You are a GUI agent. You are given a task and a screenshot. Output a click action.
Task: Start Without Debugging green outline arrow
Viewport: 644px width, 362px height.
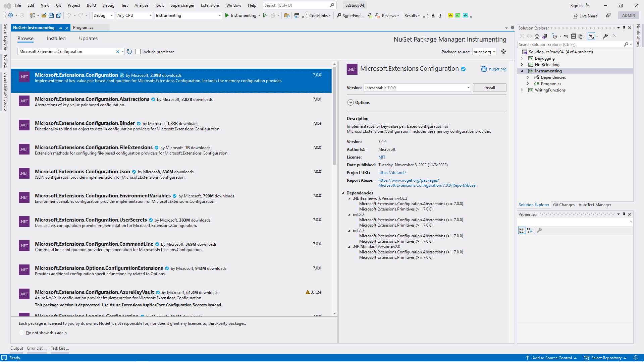[x=265, y=15]
